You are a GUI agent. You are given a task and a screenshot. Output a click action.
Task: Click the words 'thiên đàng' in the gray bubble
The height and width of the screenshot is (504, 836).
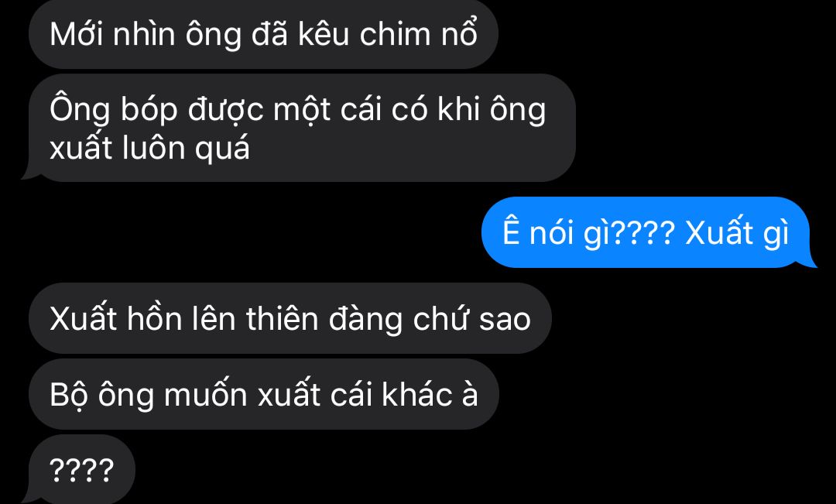point(324,319)
